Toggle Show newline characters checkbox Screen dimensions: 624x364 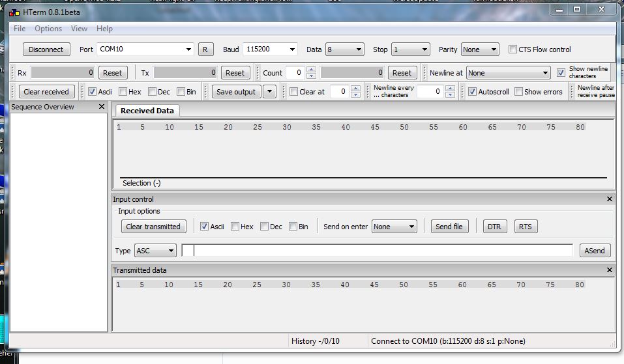point(561,73)
